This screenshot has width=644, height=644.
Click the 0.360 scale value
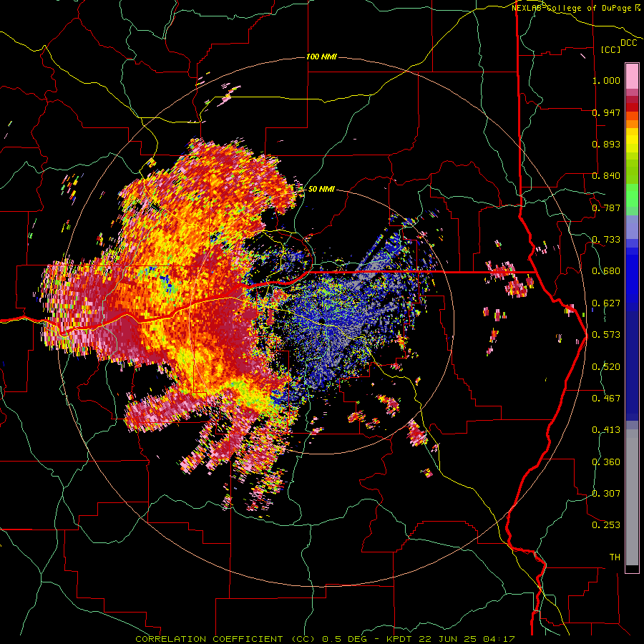point(606,462)
